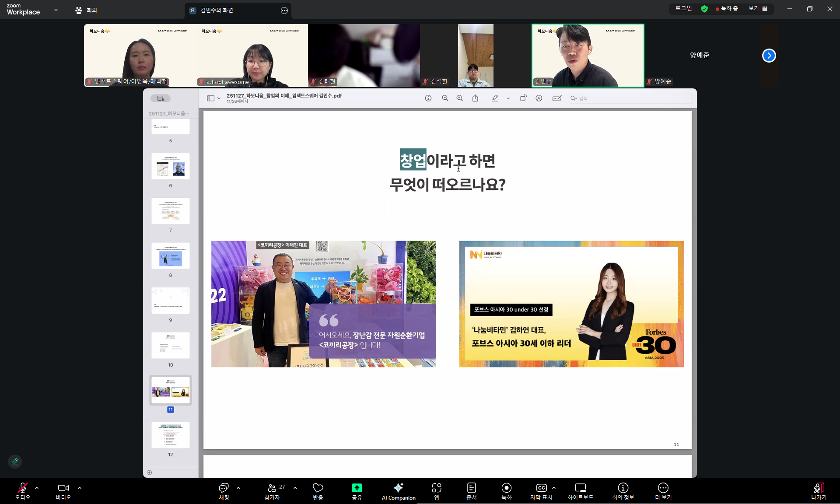Screen dimensions: 840x504
Task: Click the 로그인 (Sign in) button
Action: point(683,9)
